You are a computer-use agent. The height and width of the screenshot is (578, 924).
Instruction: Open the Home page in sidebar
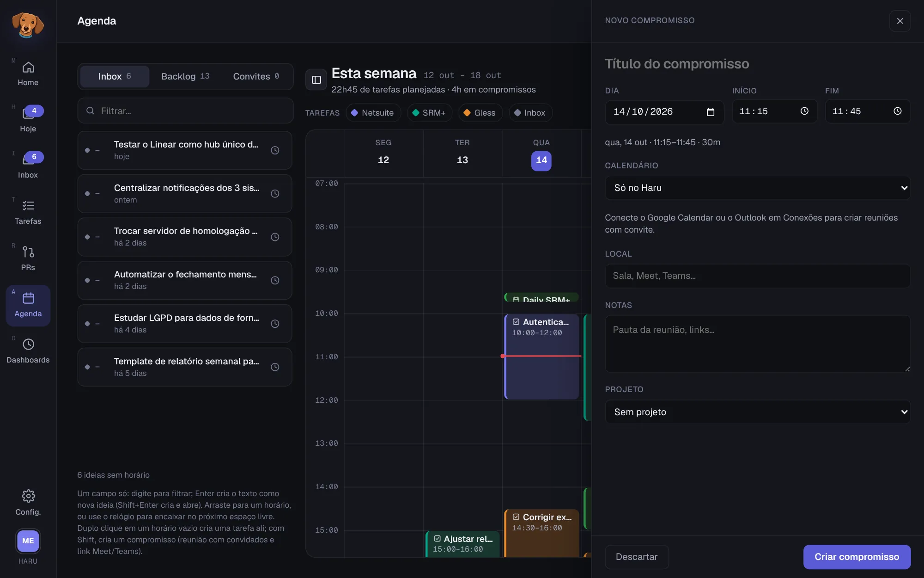tap(28, 74)
